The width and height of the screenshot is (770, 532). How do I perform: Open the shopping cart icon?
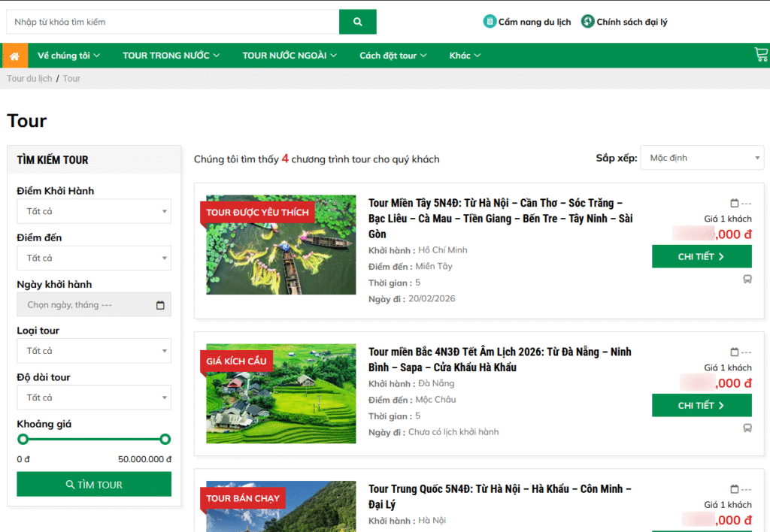tap(761, 54)
